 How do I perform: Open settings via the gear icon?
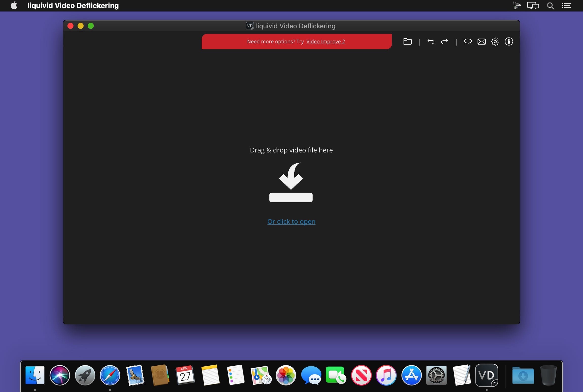(495, 42)
